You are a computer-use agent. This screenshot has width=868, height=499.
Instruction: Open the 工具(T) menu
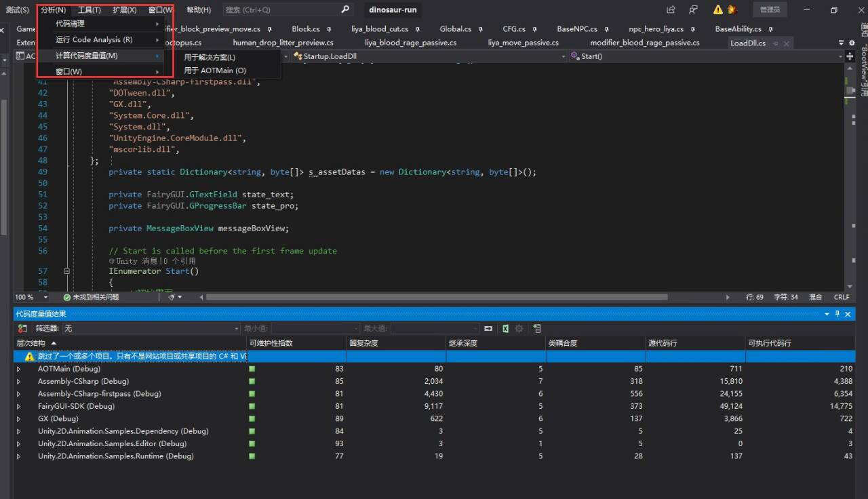coord(89,10)
